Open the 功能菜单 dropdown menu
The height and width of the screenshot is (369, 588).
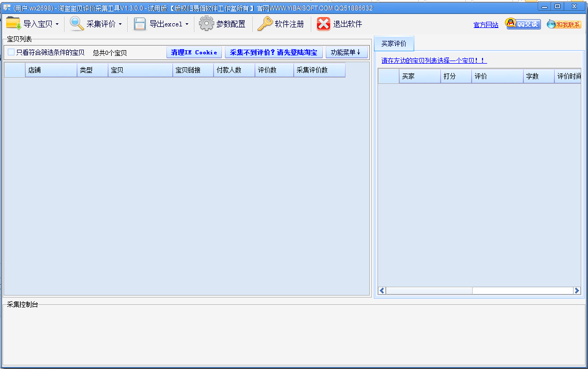[x=346, y=52]
